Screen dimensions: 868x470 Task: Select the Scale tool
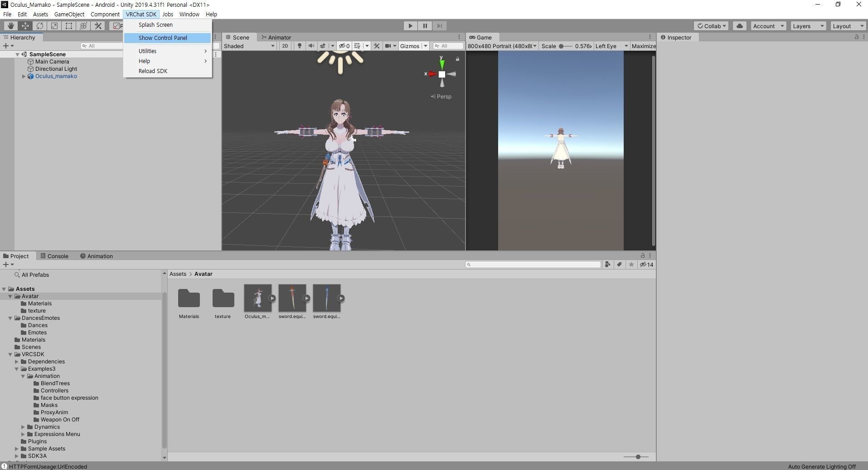click(x=54, y=26)
